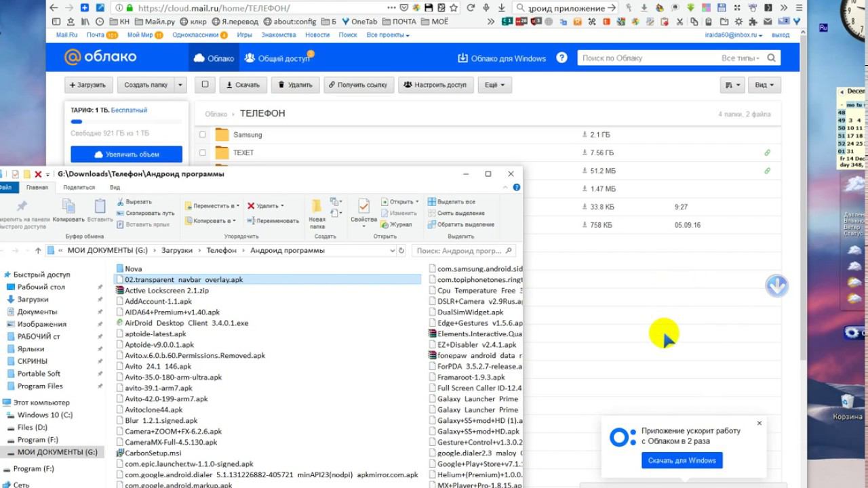Select Загрузки in Quick access
The width and height of the screenshot is (868, 488).
pyautogui.click(x=33, y=300)
